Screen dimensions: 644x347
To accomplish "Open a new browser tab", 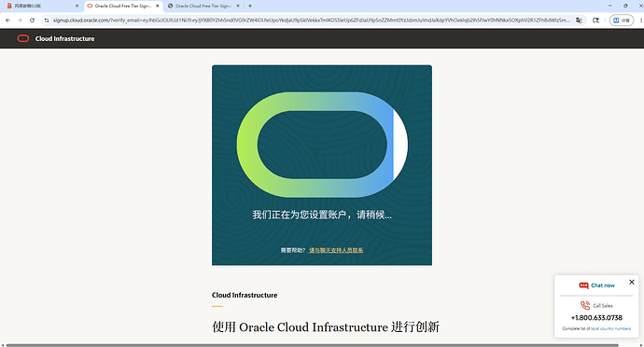I will click(x=250, y=6).
